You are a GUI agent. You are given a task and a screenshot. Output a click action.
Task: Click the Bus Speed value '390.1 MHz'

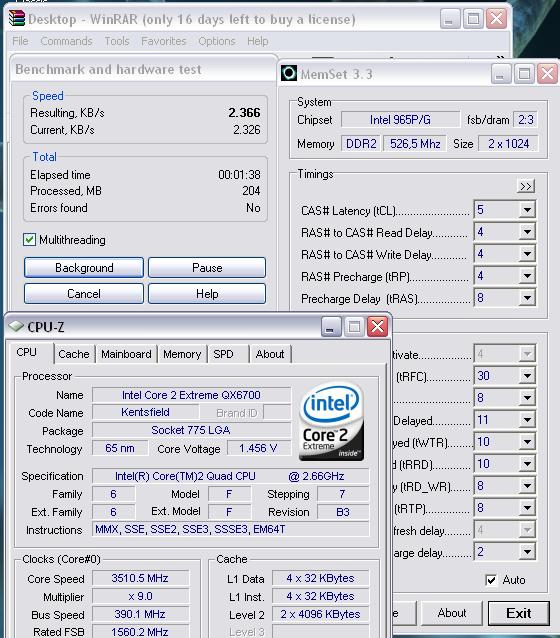140,614
